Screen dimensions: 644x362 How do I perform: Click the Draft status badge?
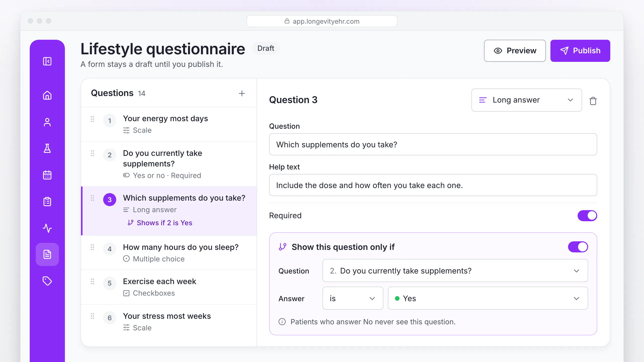coord(266,48)
